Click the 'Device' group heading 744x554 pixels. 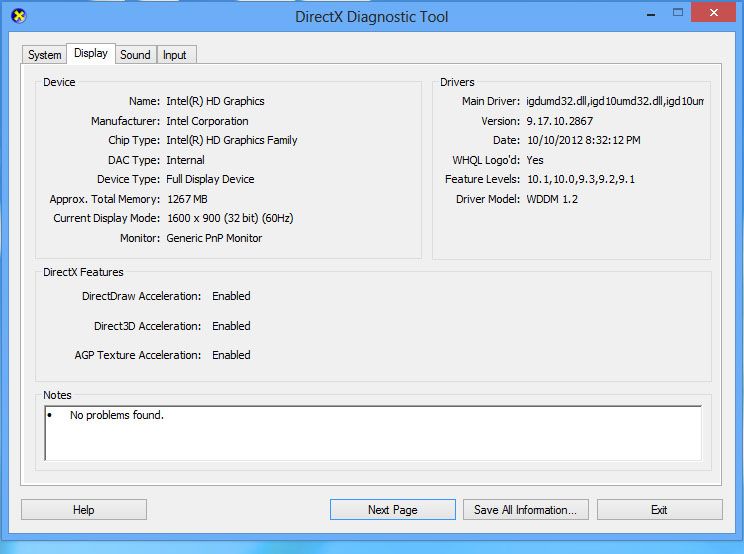click(59, 82)
